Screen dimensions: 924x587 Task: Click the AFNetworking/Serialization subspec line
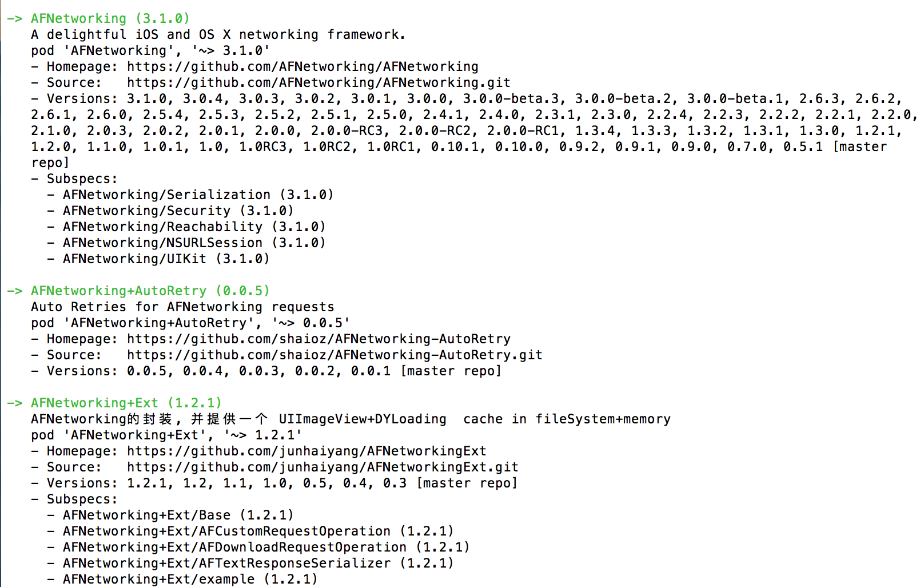(198, 195)
